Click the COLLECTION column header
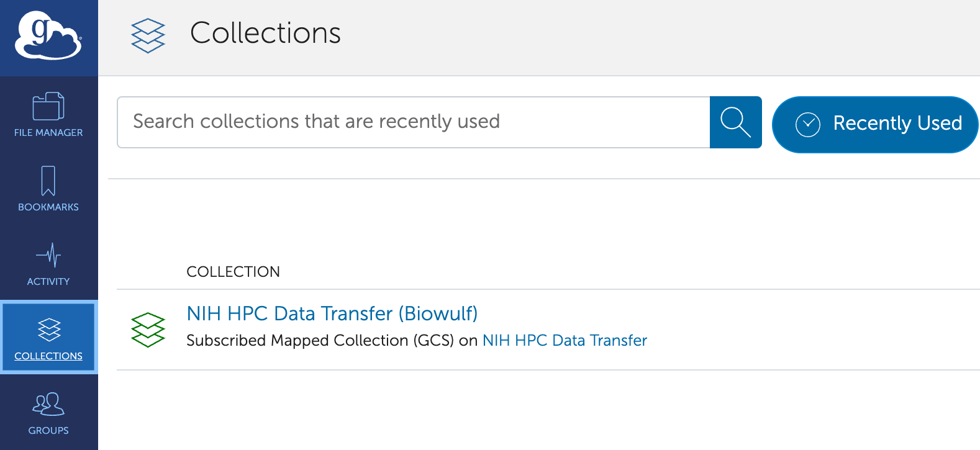 pyautogui.click(x=233, y=272)
